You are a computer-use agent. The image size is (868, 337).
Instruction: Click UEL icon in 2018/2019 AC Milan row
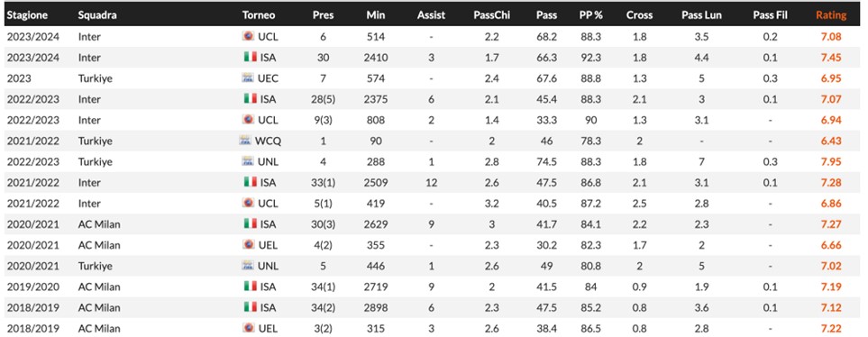click(249, 328)
